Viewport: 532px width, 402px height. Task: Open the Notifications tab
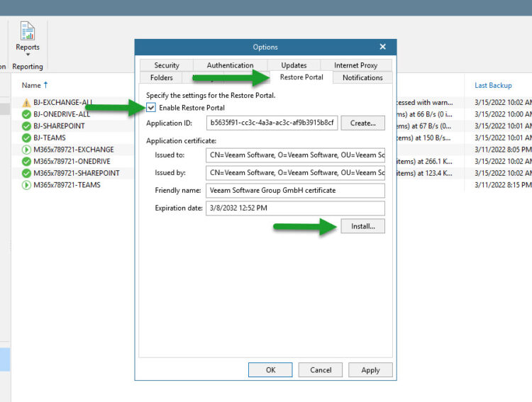362,78
